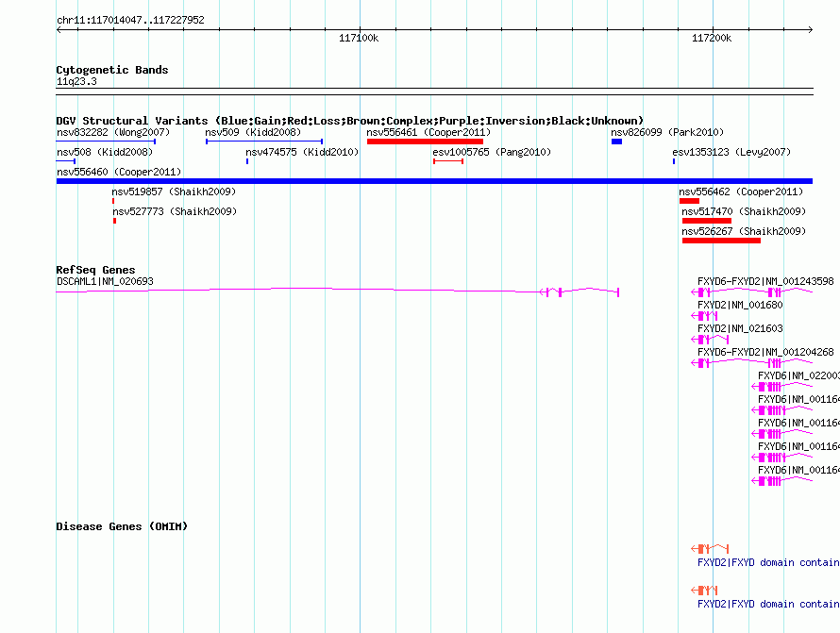Open the nsv826099 (Park2010) variant label

[667, 132]
